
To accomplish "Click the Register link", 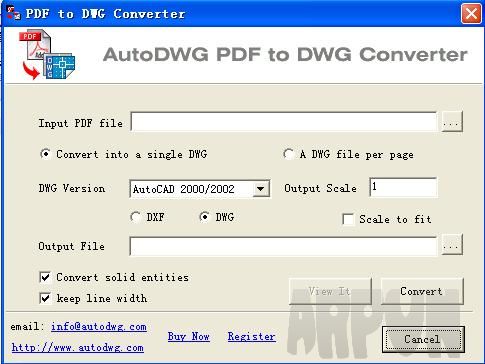I will point(252,337).
